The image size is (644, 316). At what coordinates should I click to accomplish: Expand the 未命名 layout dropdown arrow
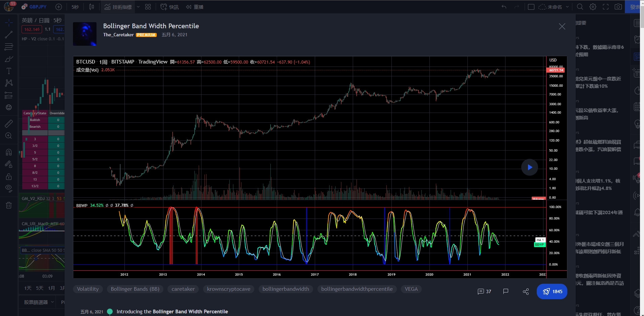tap(567, 7)
